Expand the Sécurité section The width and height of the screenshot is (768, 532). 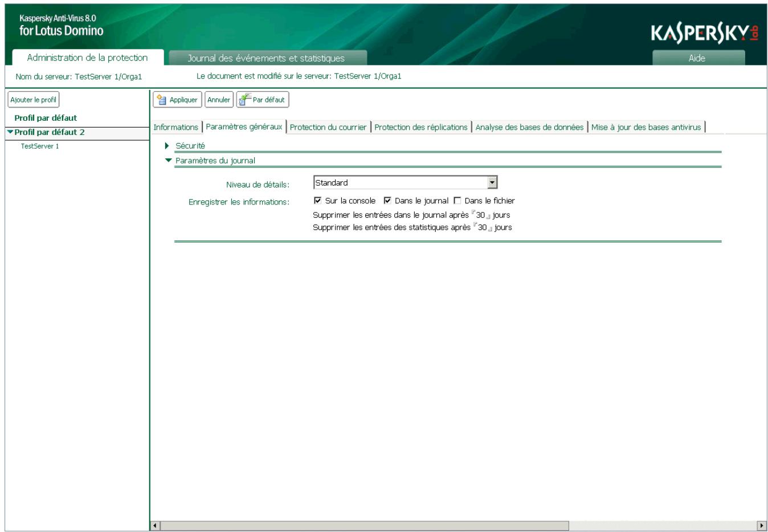point(167,146)
